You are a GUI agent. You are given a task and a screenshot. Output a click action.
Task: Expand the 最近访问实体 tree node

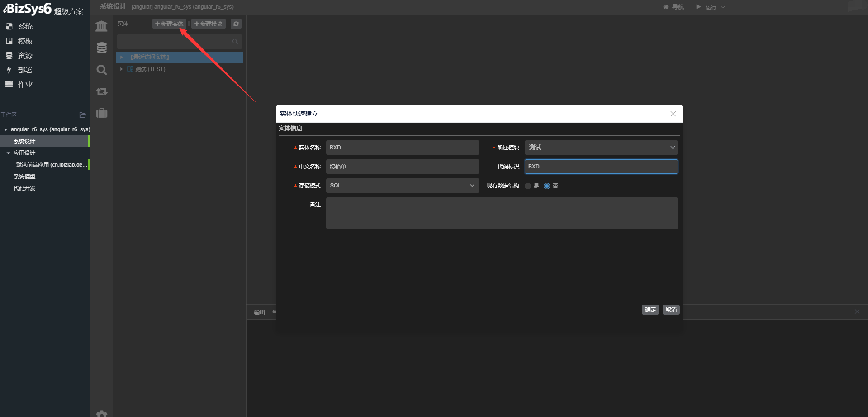click(x=121, y=57)
